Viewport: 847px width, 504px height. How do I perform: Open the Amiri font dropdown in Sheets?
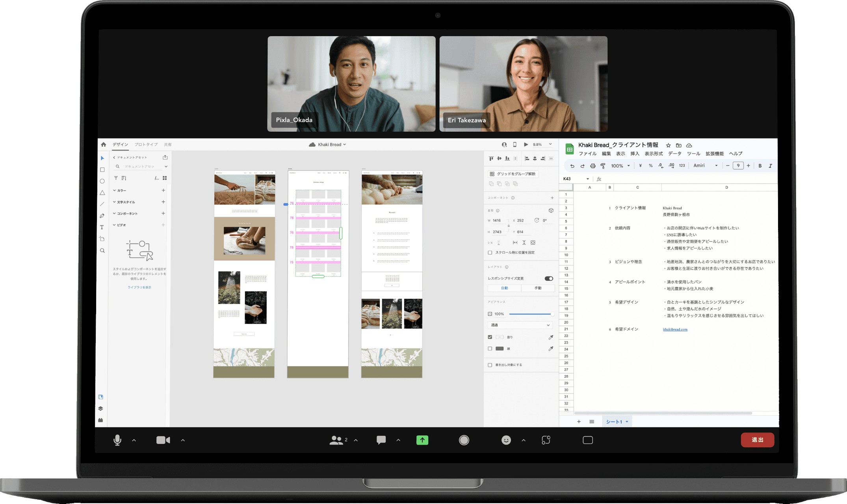point(705,166)
